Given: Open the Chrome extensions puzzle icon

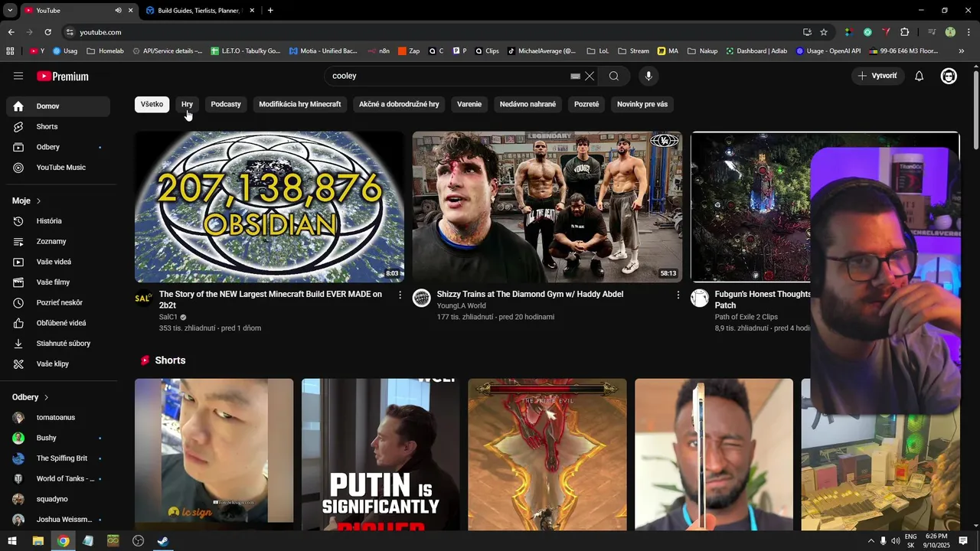Looking at the screenshot, I should click(x=904, y=32).
